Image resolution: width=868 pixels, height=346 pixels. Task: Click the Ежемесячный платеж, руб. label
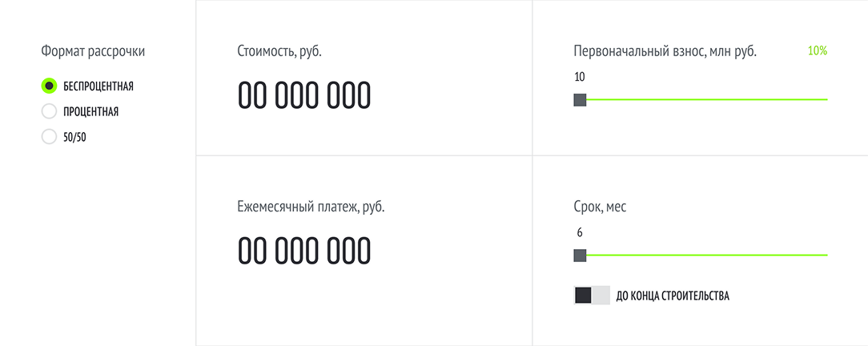point(311,207)
